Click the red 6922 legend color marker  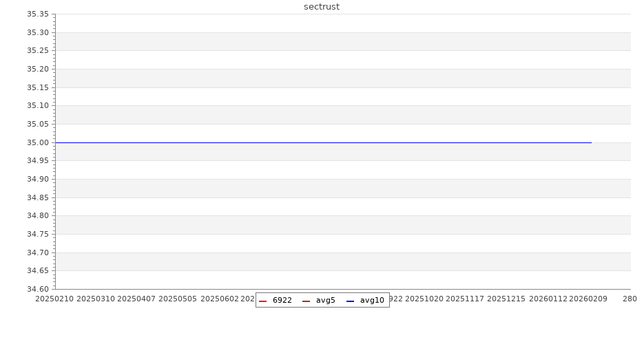pyautogui.click(x=262, y=301)
